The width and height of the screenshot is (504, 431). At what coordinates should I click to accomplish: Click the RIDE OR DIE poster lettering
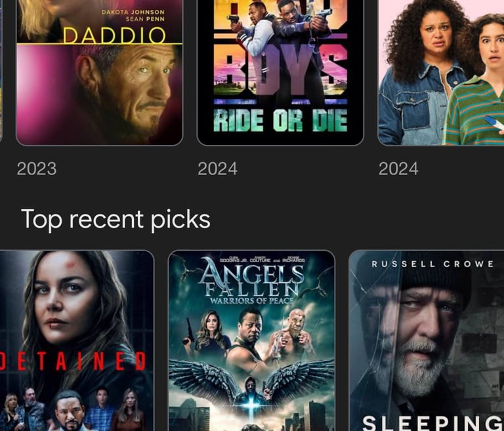tap(281, 121)
